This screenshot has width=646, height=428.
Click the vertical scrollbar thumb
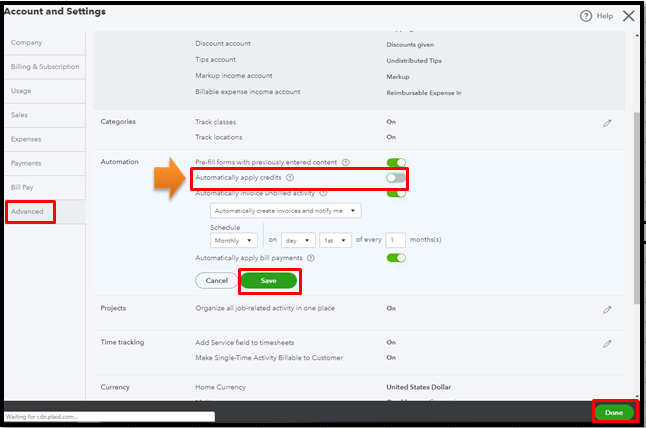(x=637, y=208)
